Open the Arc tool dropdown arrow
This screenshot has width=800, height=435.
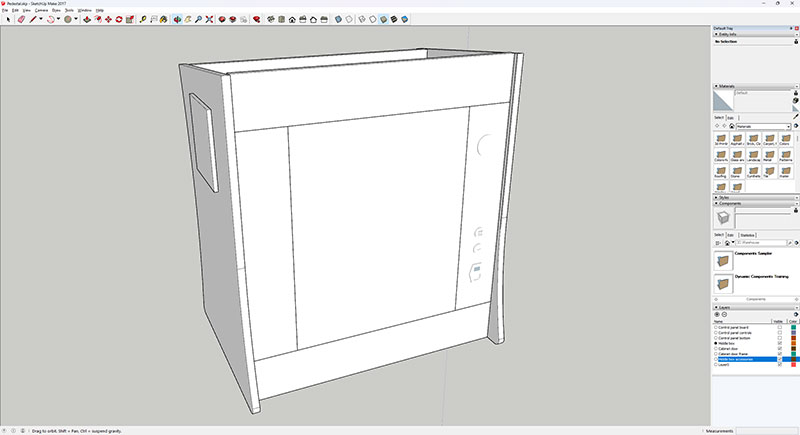pos(58,19)
